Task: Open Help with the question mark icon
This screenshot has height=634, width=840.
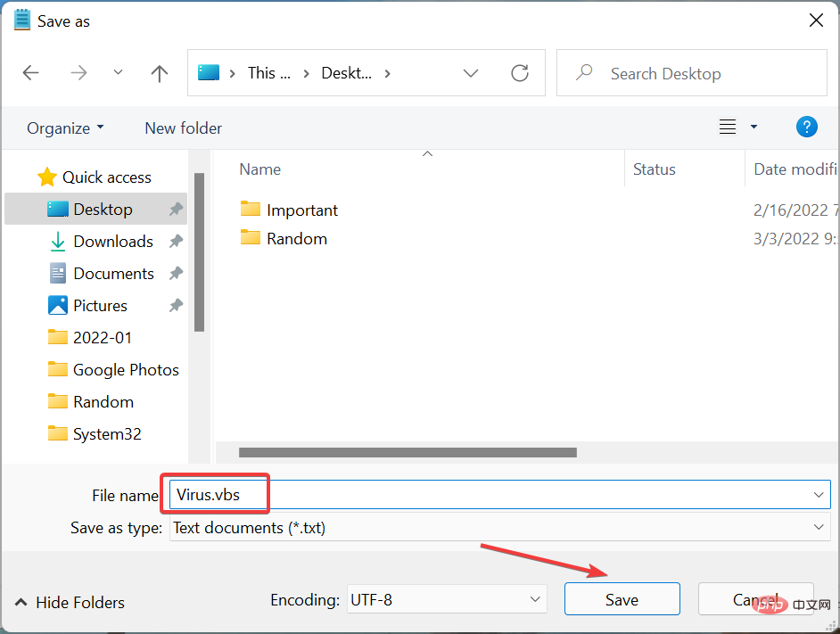Action: (x=806, y=127)
